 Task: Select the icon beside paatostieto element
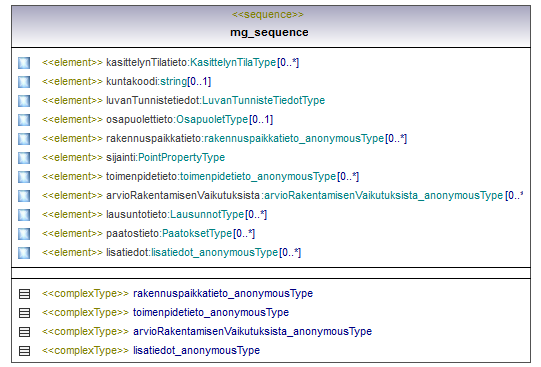(24, 234)
